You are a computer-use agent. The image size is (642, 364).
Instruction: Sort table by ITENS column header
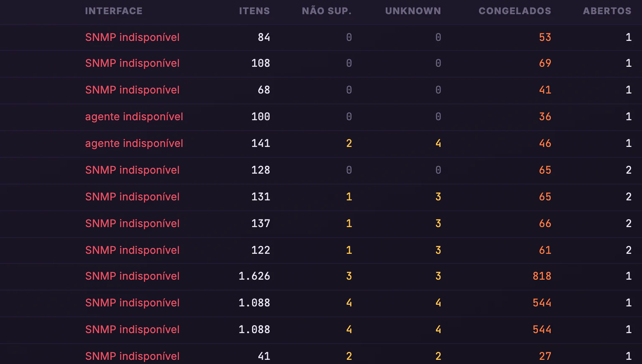(x=254, y=11)
